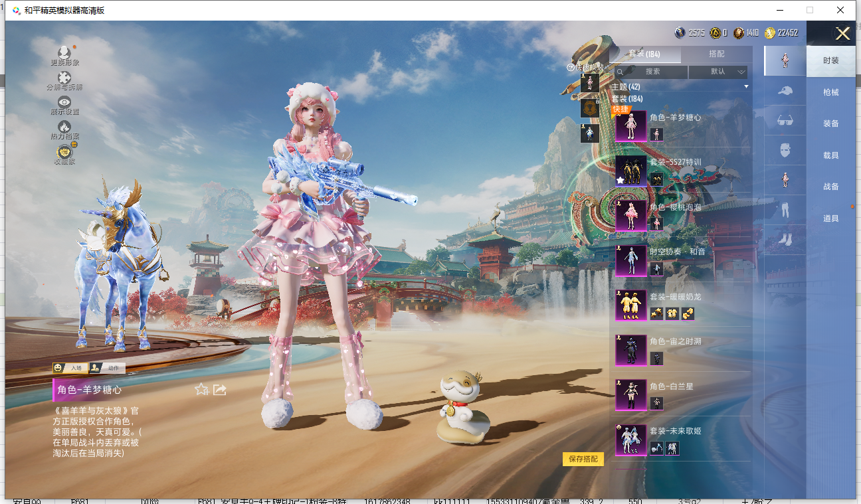Select the cap headwear category icon

(785, 91)
